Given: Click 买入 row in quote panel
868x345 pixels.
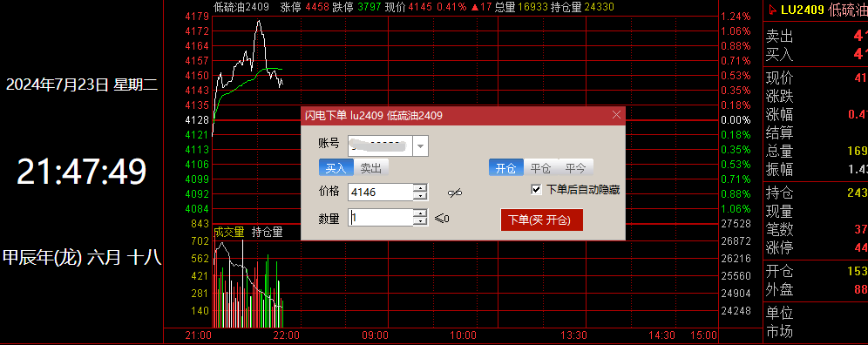Looking at the screenshot, I should click(816, 54).
